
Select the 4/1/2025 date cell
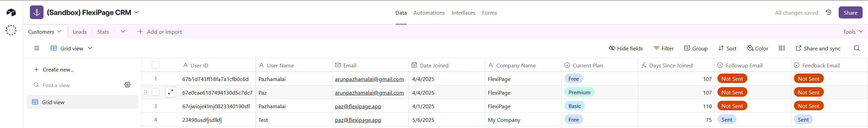pyautogui.click(x=447, y=106)
